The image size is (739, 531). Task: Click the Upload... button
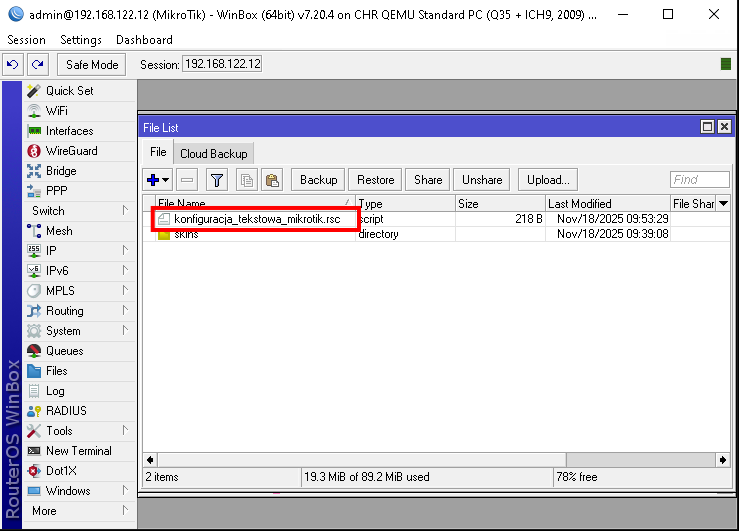point(548,180)
